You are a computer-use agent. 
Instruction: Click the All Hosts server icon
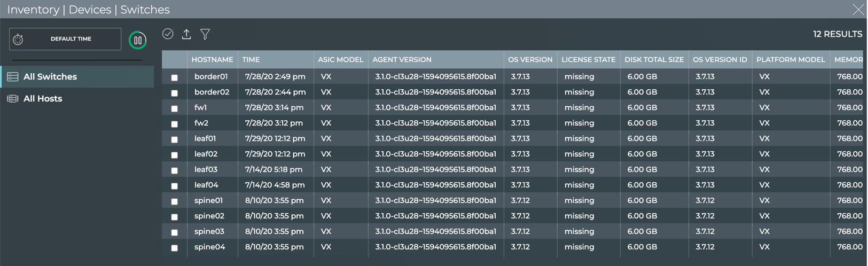point(13,99)
